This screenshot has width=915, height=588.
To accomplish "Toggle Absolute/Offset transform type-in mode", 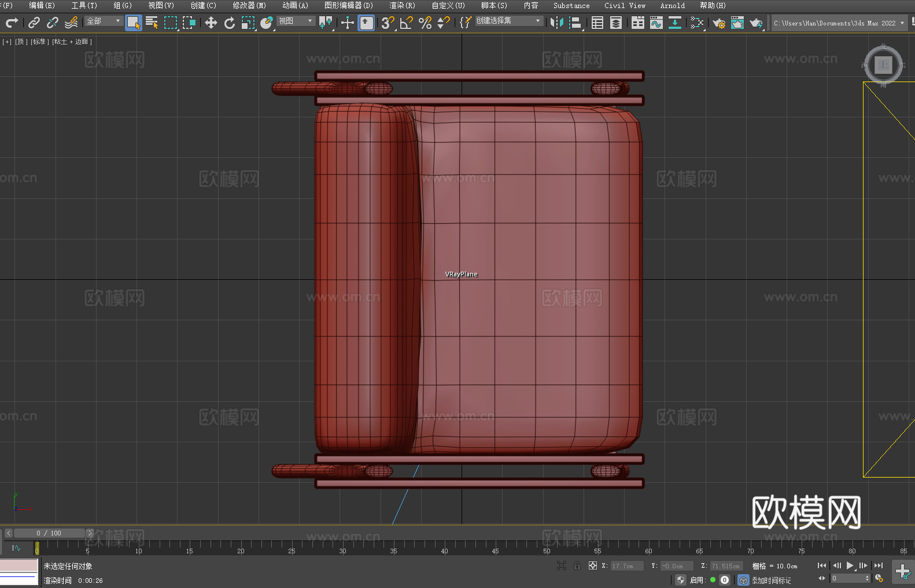I will coord(593,566).
